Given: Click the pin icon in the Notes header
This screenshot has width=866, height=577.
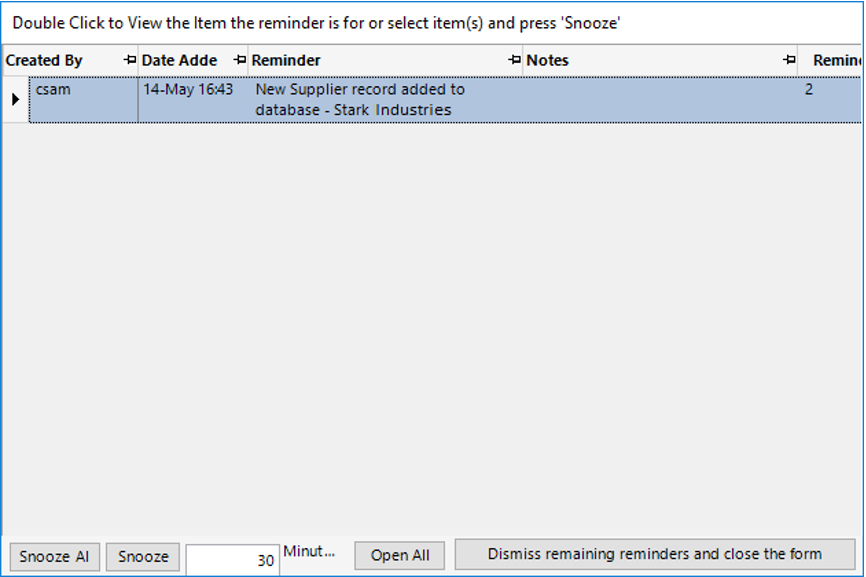Looking at the screenshot, I should point(789,61).
